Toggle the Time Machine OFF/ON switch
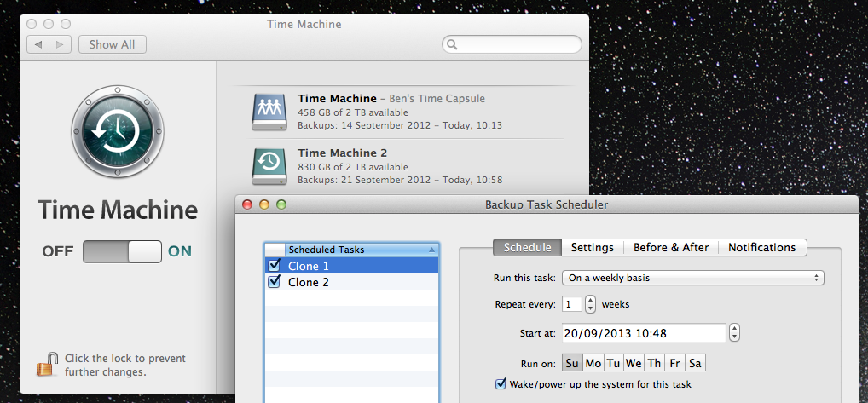Screen dimensions: 868x403 coord(122,251)
